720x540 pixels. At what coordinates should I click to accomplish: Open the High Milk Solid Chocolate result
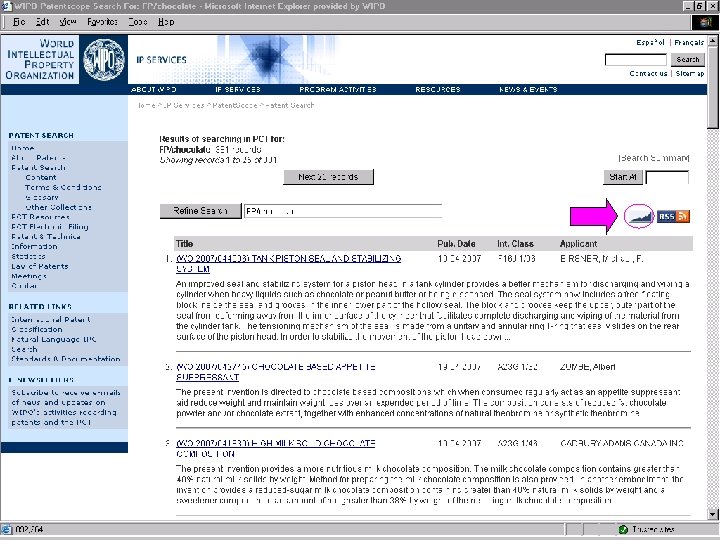276,449
